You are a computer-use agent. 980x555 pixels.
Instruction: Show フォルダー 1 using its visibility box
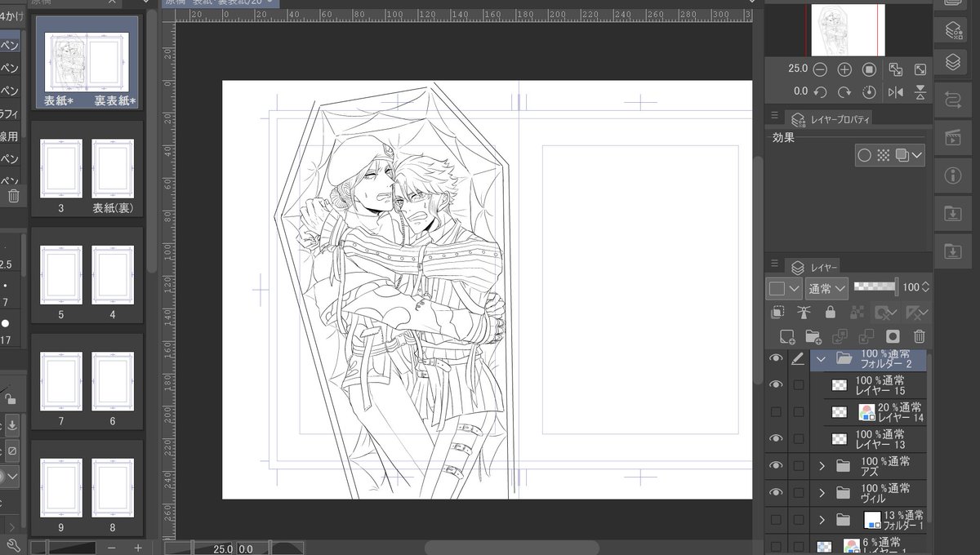tap(776, 519)
